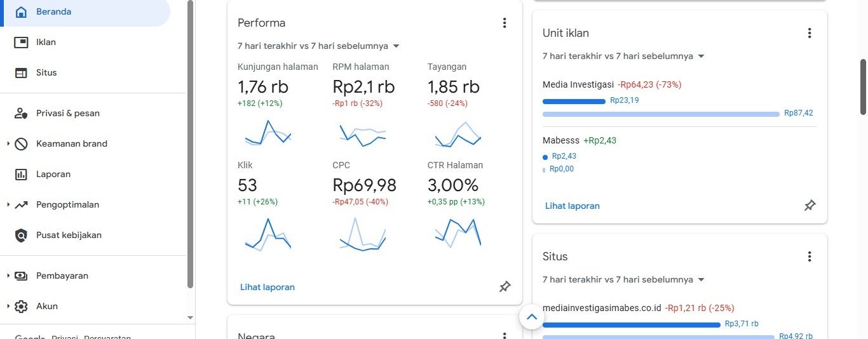Open Situs card date range dropdown
This screenshot has width=868, height=339.
coord(701,279)
